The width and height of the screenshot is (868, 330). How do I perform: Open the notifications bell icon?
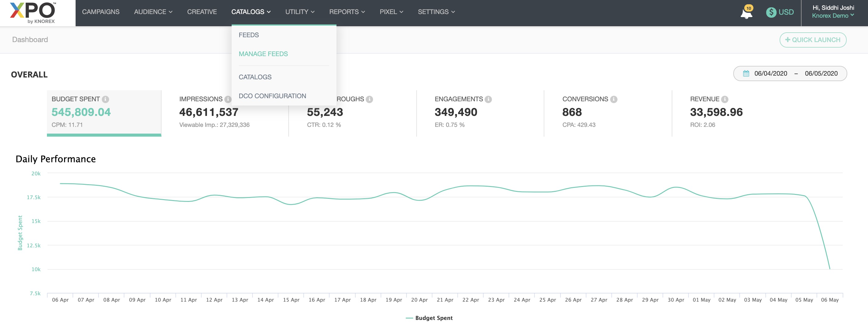click(746, 14)
